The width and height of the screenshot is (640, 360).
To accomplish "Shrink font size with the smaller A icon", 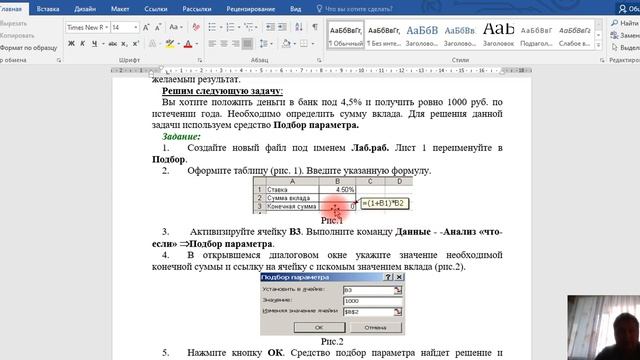I will click(158, 27).
